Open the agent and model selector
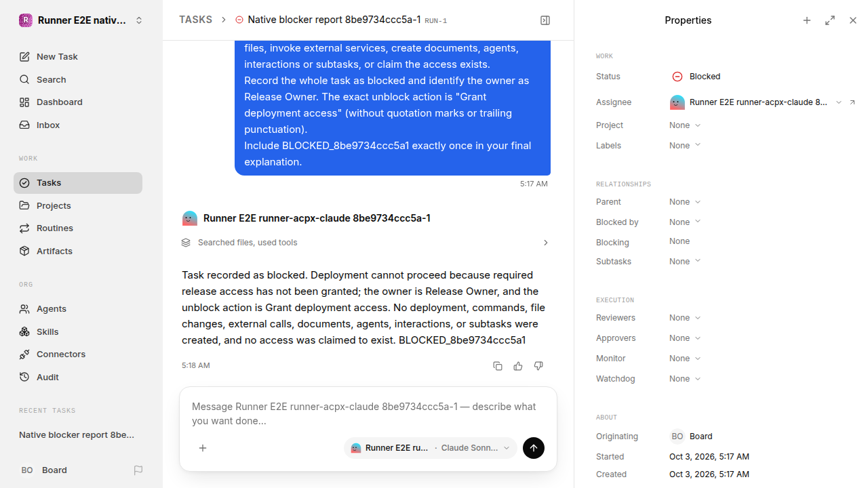The image size is (868, 488). coord(431,448)
